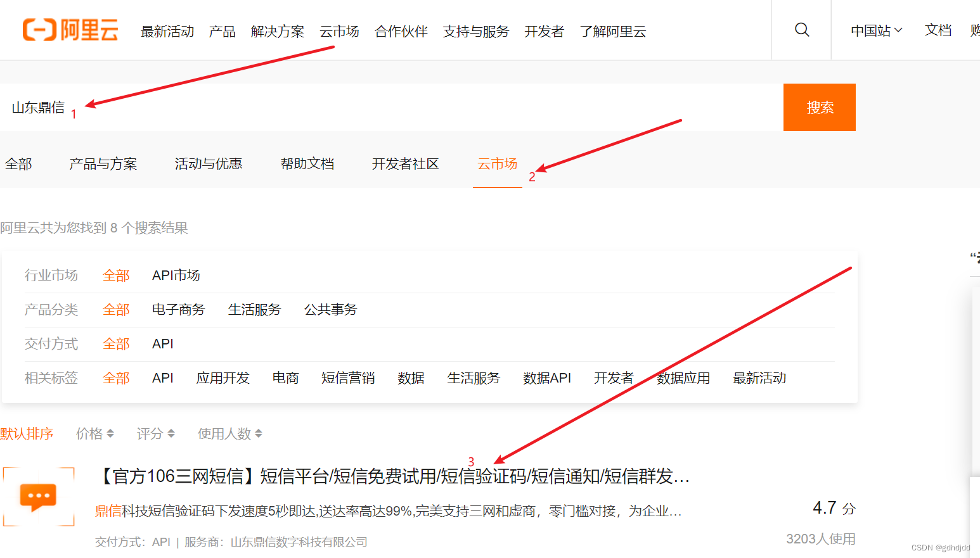Open 云市场 in top navigation
The image size is (980, 558).
pos(339,31)
